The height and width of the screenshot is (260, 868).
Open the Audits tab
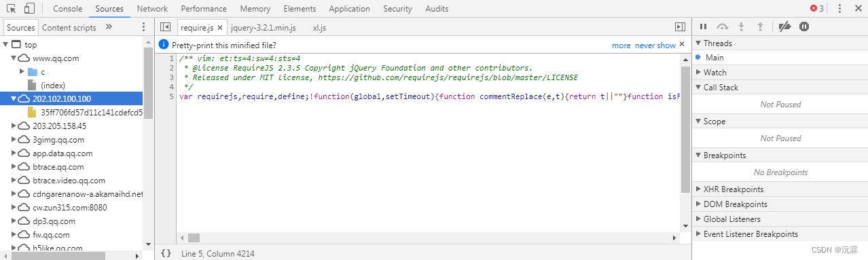437,9
